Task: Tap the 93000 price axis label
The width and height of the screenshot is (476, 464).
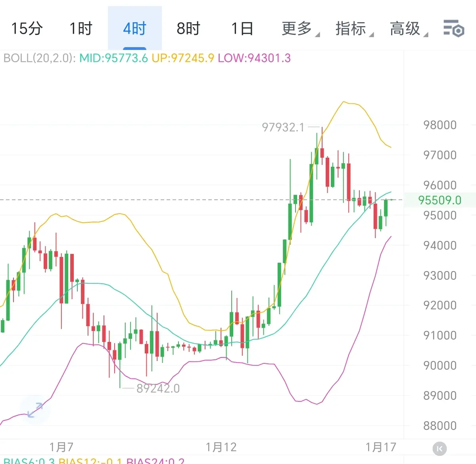Action: click(x=440, y=275)
